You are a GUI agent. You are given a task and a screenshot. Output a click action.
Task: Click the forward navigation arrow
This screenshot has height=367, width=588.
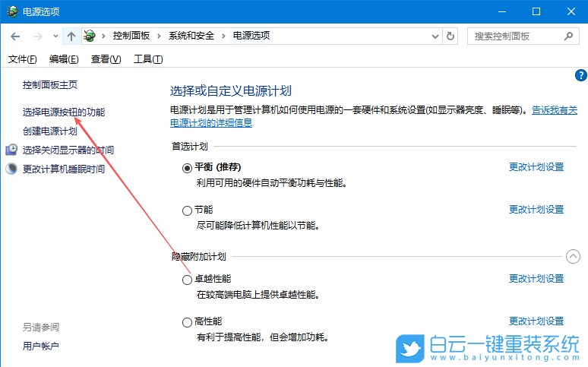tap(37, 36)
